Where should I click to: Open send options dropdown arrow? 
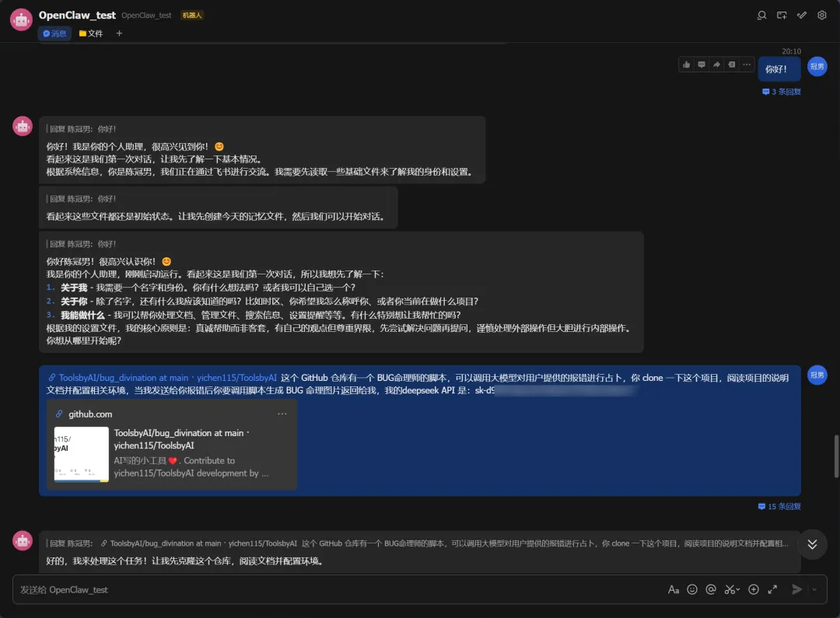tap(814, 589)
